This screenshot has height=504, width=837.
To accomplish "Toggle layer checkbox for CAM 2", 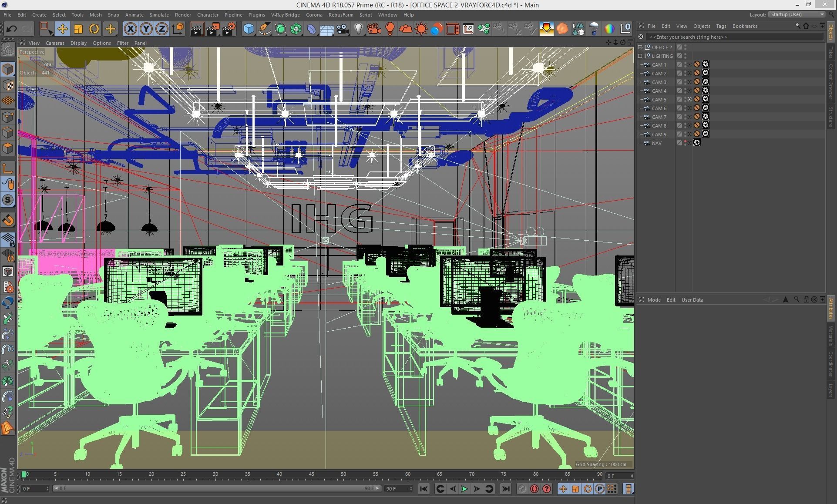I will tap(679, 74).
